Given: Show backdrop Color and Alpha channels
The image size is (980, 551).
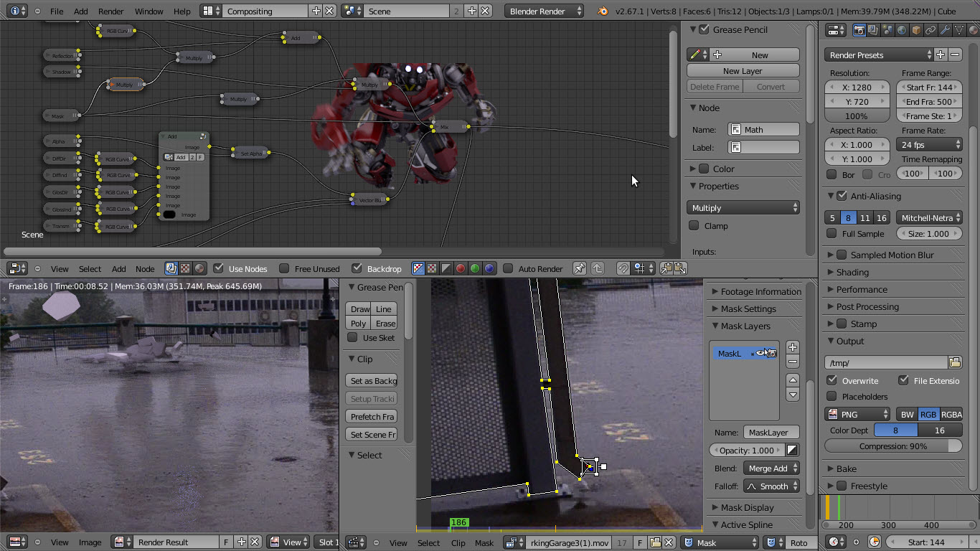Looking at the screenshot, I should coord(418,268).
